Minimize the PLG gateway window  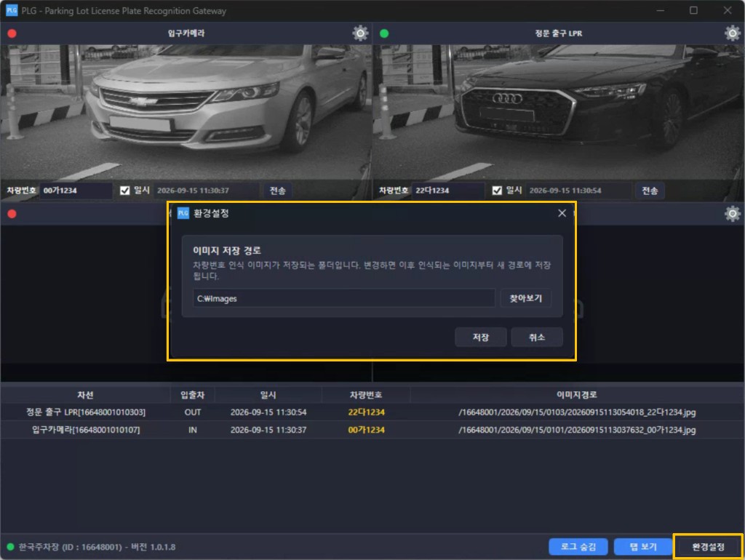660,10
